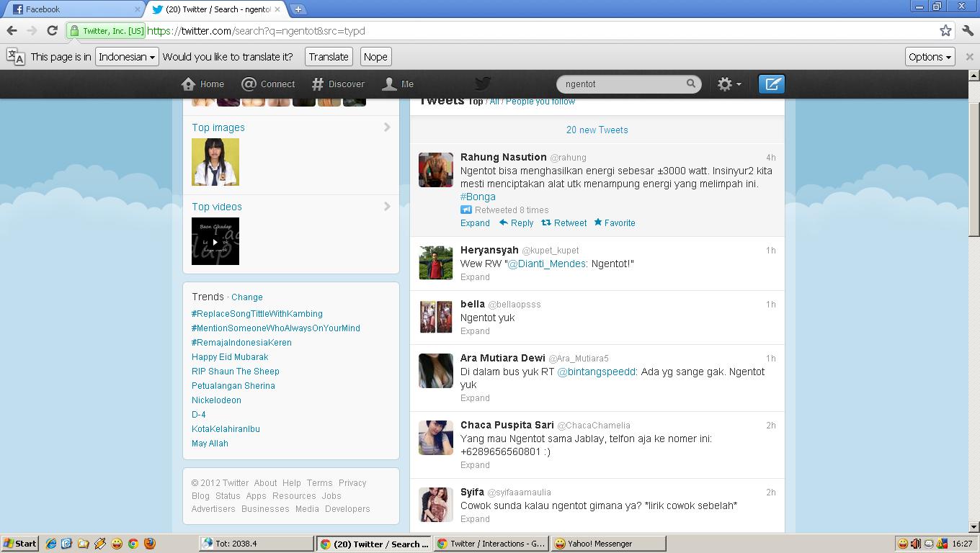
Task: Open a new browser tab
Action: [298, 9]
